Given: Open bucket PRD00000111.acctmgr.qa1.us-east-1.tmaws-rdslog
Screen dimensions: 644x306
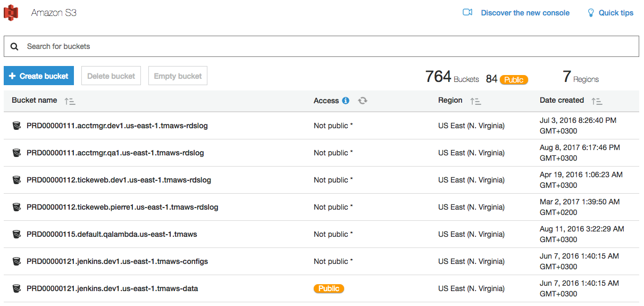Looking at the screenshot, I should pyautogui.click(x=115, y=153).
